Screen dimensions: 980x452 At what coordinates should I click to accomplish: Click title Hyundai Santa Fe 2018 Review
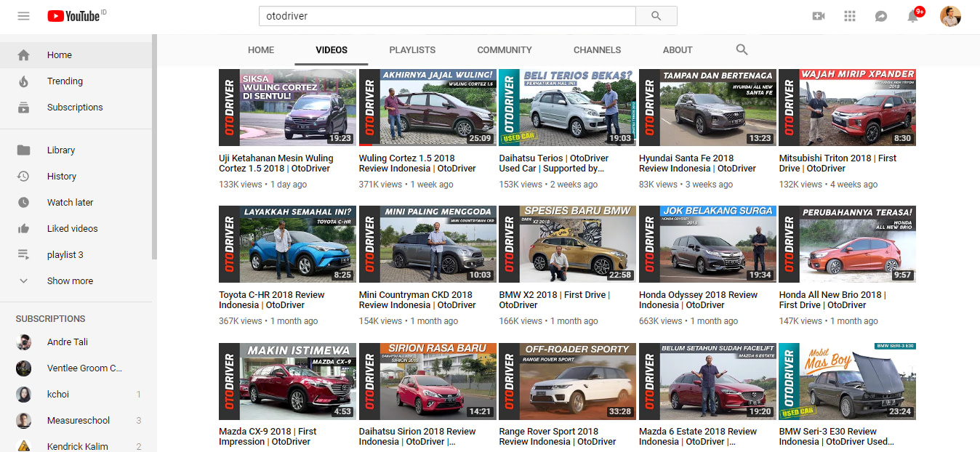point(698,164)
